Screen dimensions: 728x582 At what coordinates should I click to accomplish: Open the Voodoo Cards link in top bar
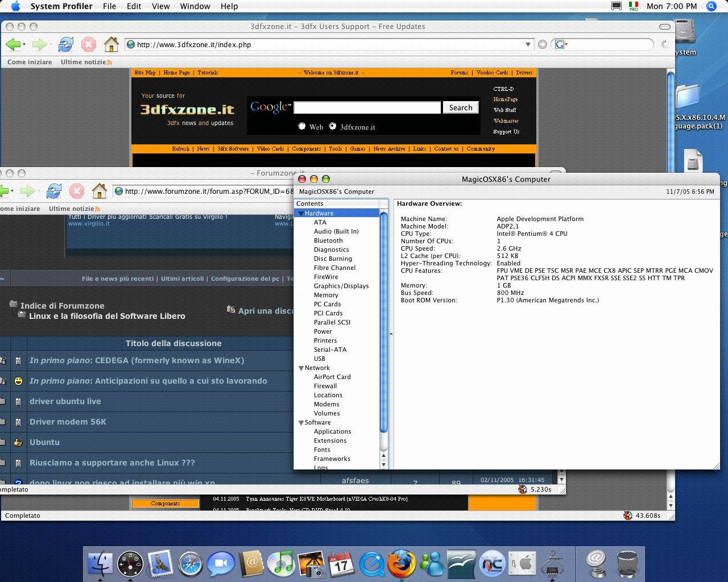coord(492,73)
